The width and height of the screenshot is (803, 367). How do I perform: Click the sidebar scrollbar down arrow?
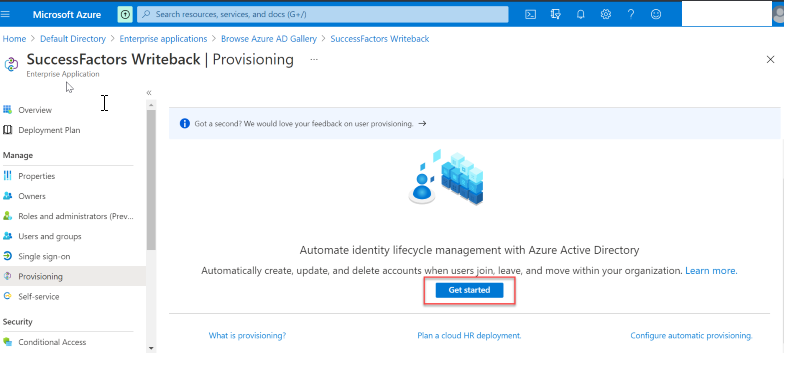[151, 348]
